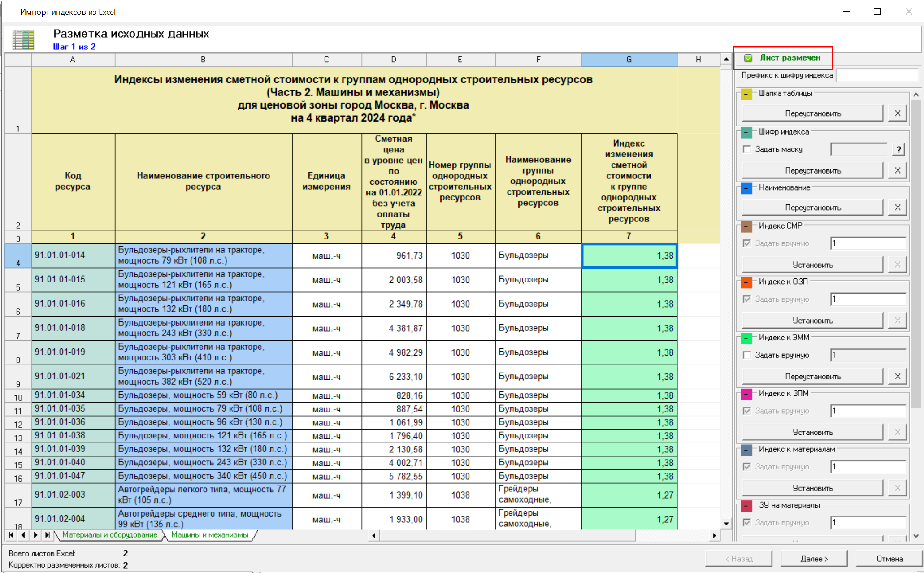Select price cell 6 233,10
The width and height of the screenshot is (924, 573).
click(x=394, y=377)
